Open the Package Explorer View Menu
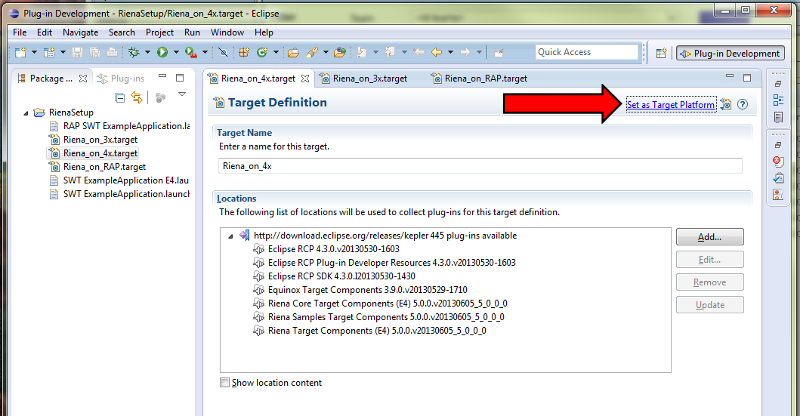 (182, 95)
